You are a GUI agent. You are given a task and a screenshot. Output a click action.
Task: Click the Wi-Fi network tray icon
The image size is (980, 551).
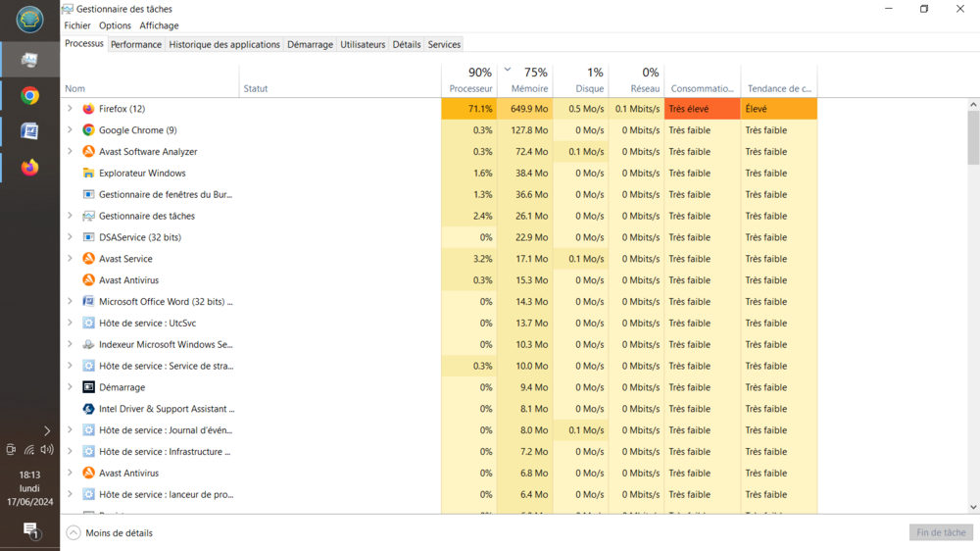[x=29, y=450]
